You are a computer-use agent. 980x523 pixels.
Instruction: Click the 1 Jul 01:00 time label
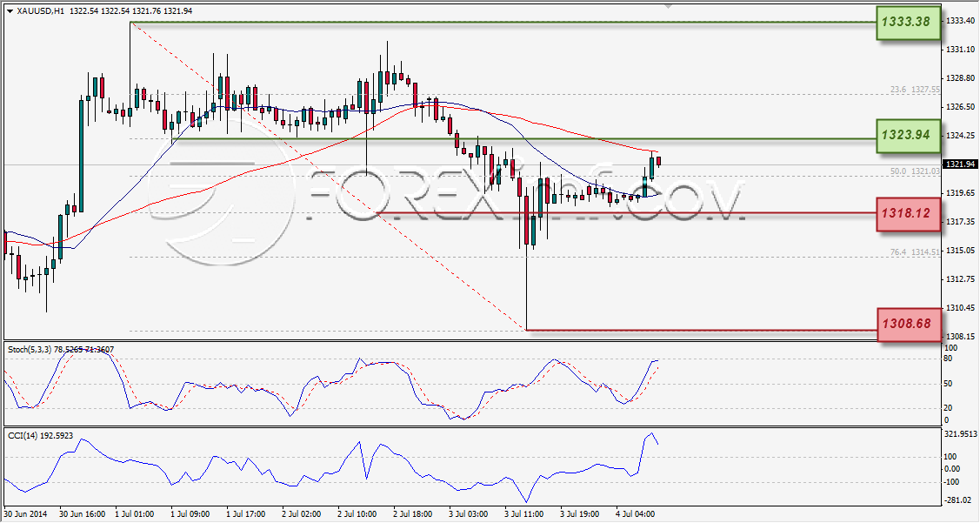pos(135,513)
